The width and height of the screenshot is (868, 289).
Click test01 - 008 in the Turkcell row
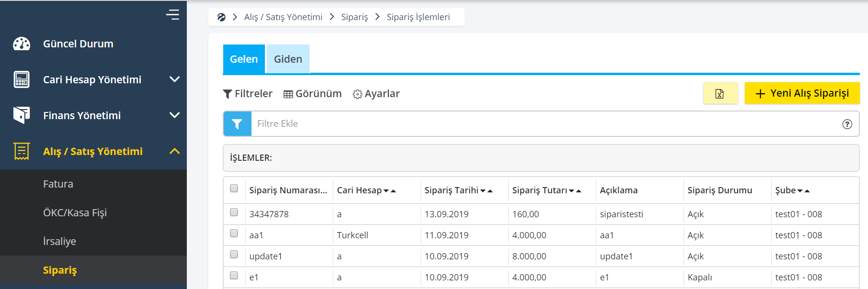799,235
